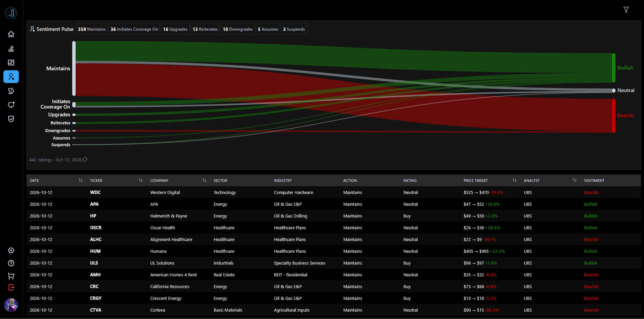Click the red Bearish node bar
This screenshot has width=644, height=319.
pyautogui.click(x=614, y=116)
